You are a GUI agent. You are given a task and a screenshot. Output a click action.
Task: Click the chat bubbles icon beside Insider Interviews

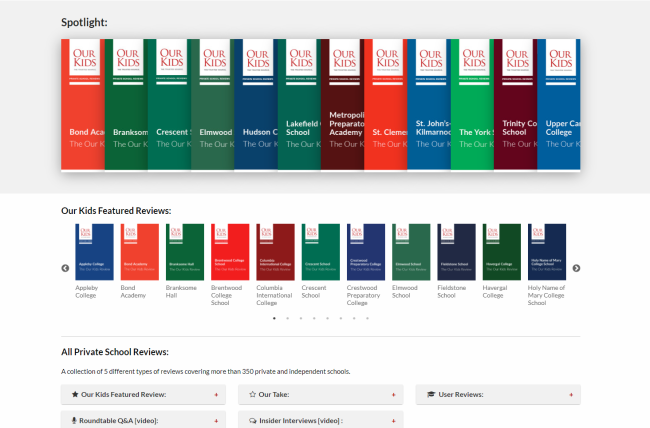pos(253,421)
